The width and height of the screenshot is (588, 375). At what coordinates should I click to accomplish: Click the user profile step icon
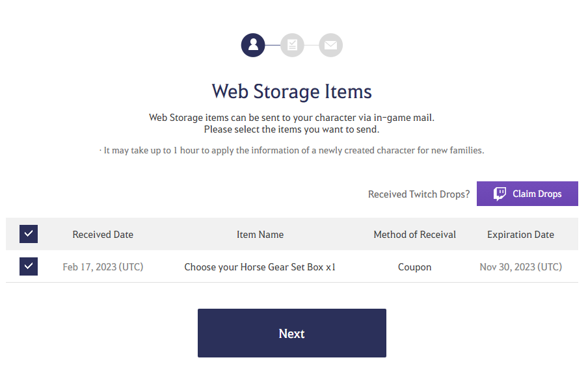[x=253, y=45]
